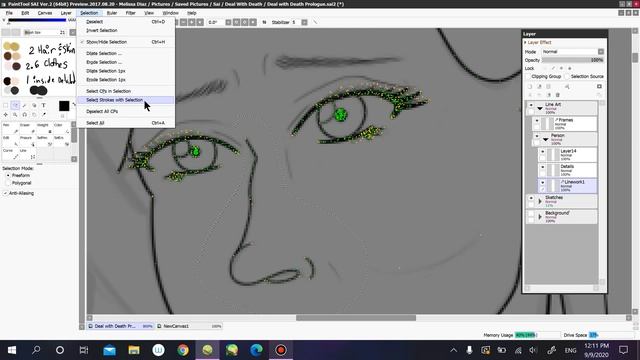This screenshot has height=360, width=640.
Task: Hide the Sketches folder
Action: 531,198
